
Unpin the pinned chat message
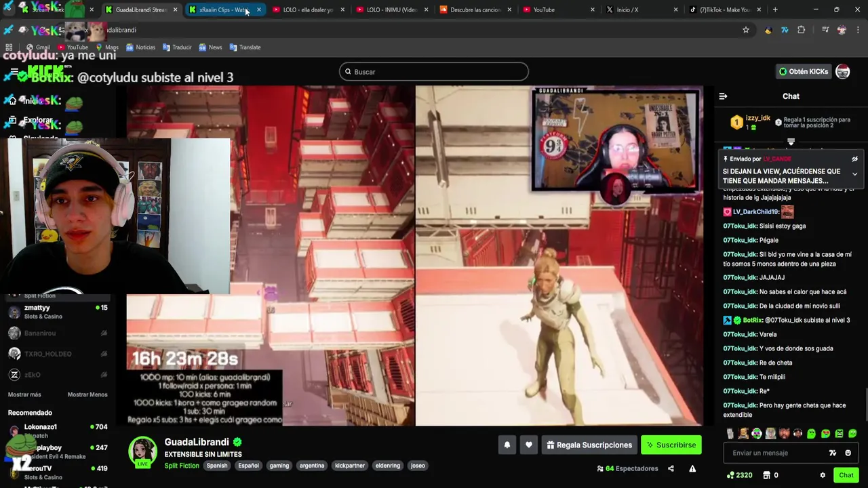pos(854,159)
